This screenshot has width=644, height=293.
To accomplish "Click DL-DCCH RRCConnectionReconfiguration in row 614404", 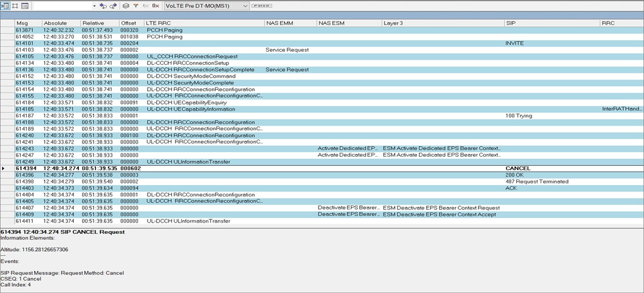I will coord(201,194).
